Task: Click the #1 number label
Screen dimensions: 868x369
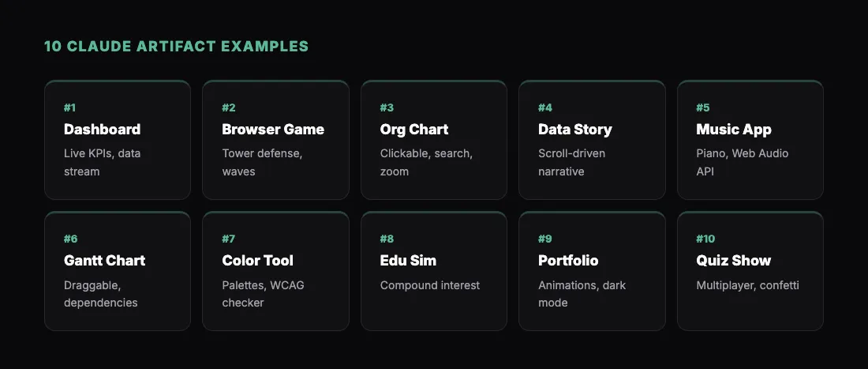Action: (x=70, y=107)
